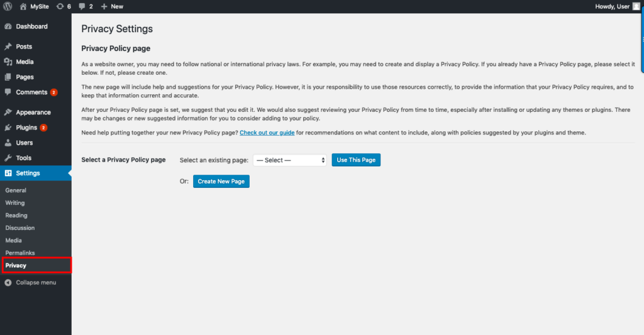Open Privacy settings submenu

point(16,266)
